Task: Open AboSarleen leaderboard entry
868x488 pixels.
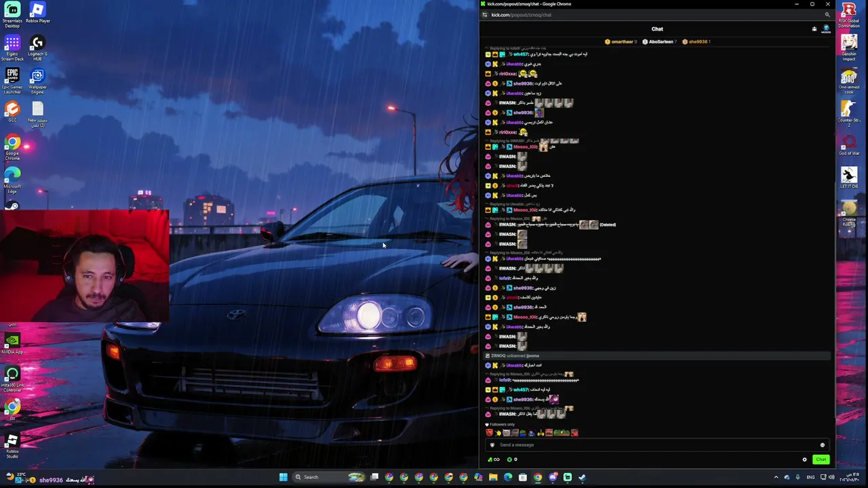Action: point(660,42)
